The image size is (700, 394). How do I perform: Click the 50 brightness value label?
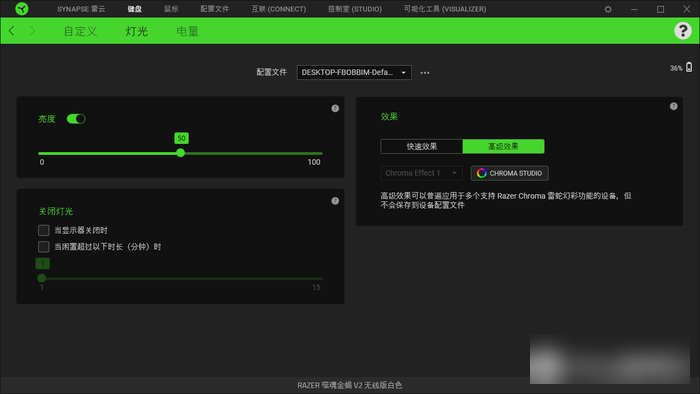click(181, 138)
